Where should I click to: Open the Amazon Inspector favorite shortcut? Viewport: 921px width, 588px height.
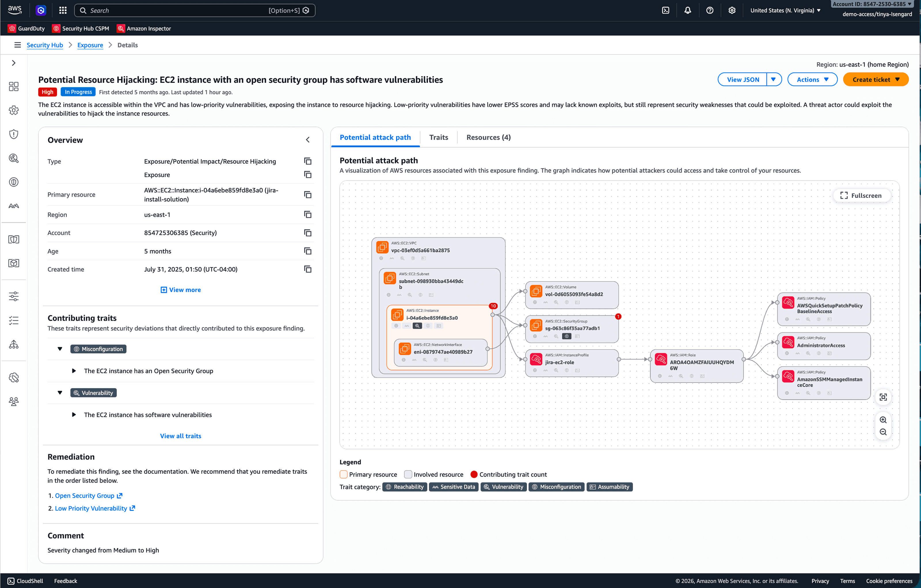(144, 29)
